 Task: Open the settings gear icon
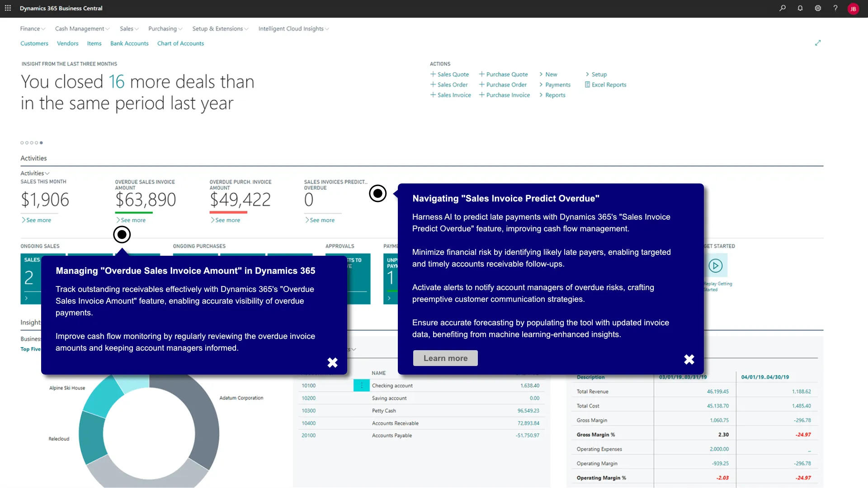818,8
